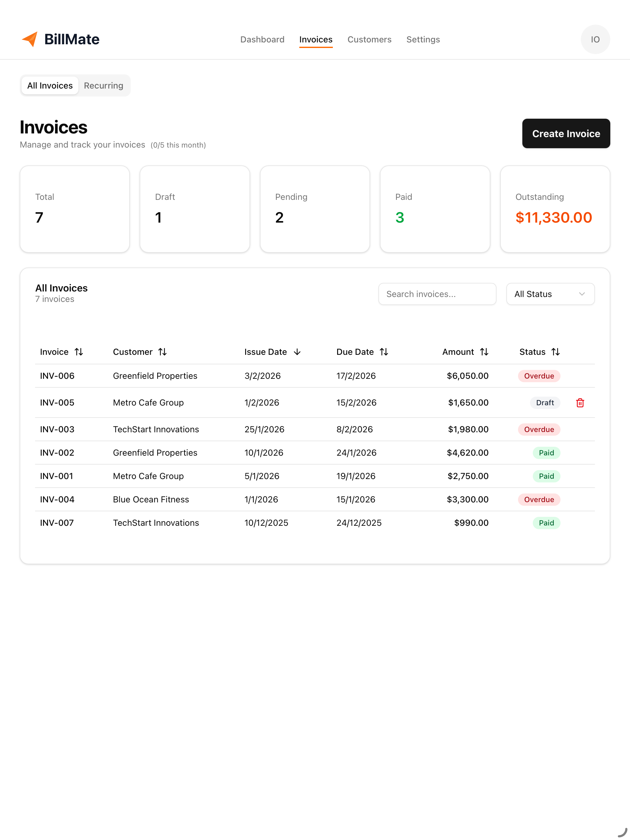This screenshot has width=630, height=840.
Task: Click the $990.00 amount
Action: [471, 523]
